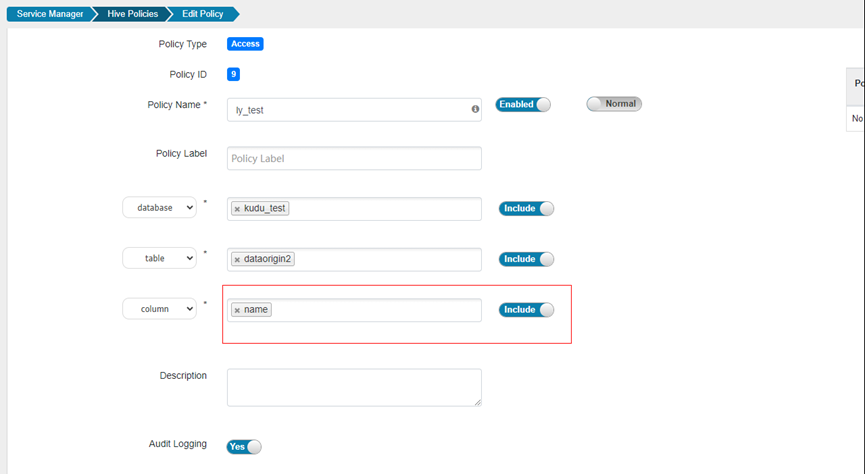
Task: Click the Description text area
Action: (354, 387)
